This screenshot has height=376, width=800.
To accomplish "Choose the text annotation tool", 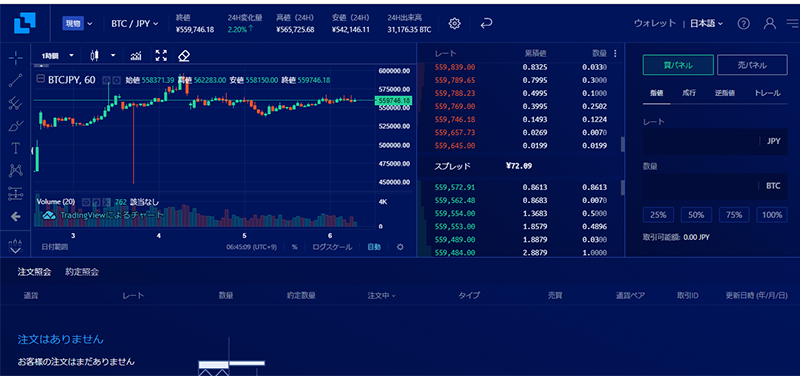I will coord(16,148).
